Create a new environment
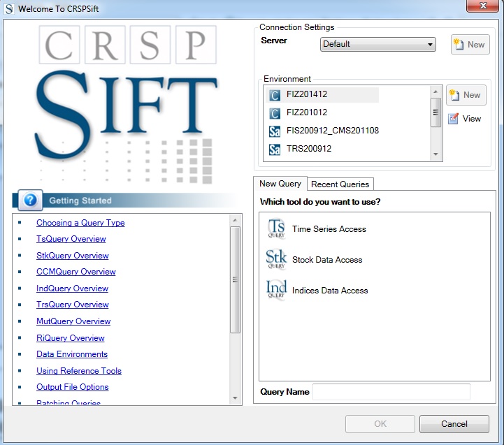504x445 pixels. (466, 95)
